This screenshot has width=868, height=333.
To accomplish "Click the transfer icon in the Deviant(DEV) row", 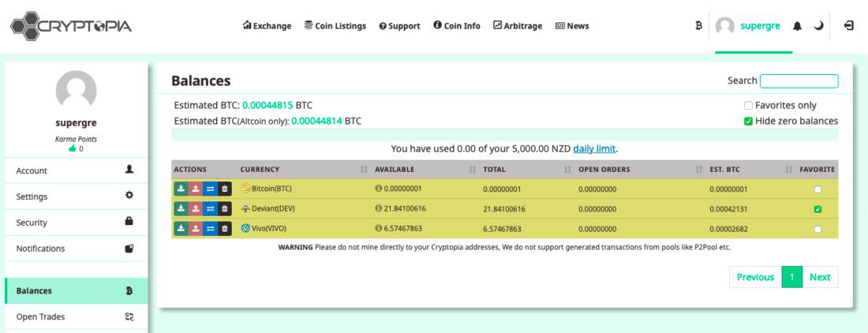I will [210, 208].
